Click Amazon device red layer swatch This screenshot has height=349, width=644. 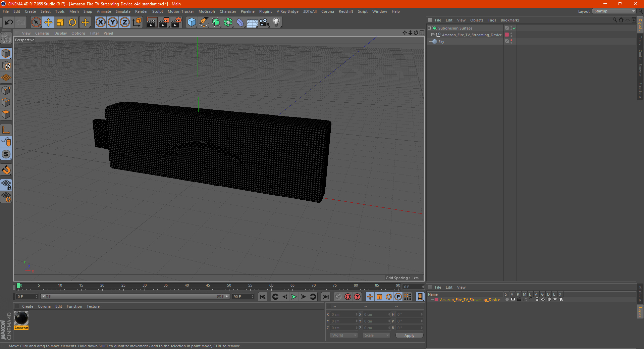[x=507, y=35]
